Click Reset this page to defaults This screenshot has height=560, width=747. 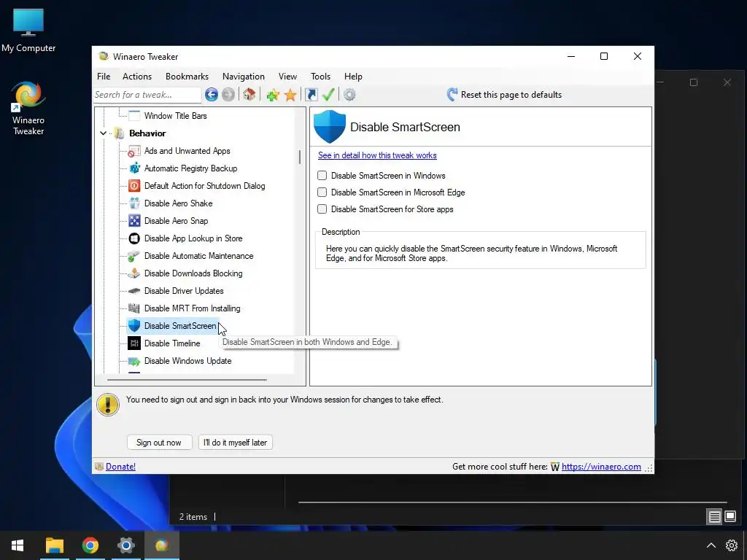point(505,95)
